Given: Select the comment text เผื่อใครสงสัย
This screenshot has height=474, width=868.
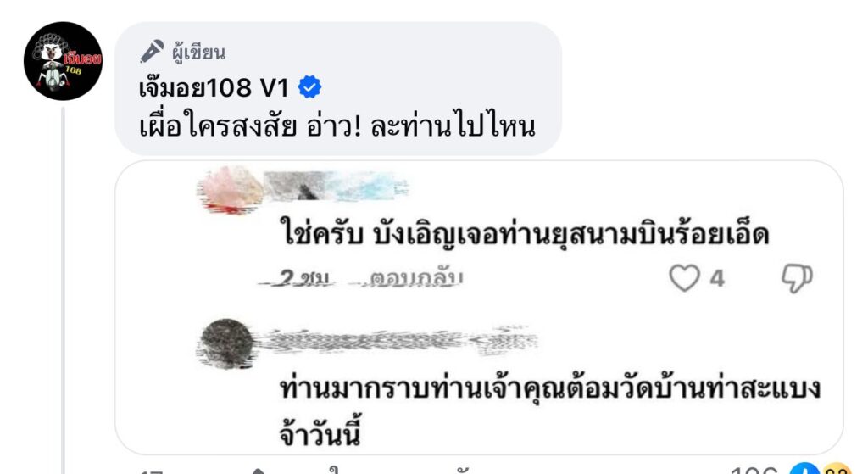Looking at the screenshot, I should tap(218, 126).
